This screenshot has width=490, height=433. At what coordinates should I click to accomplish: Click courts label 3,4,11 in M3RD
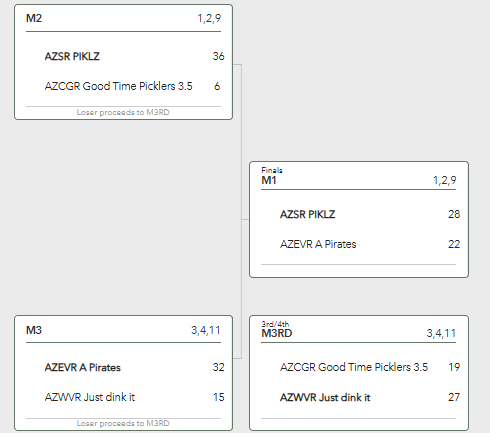pos(441,333)
